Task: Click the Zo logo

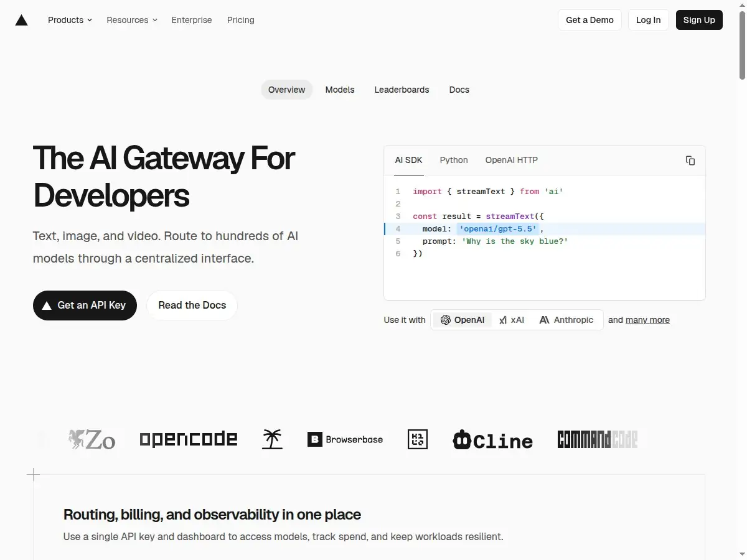Action: point(92,439)
